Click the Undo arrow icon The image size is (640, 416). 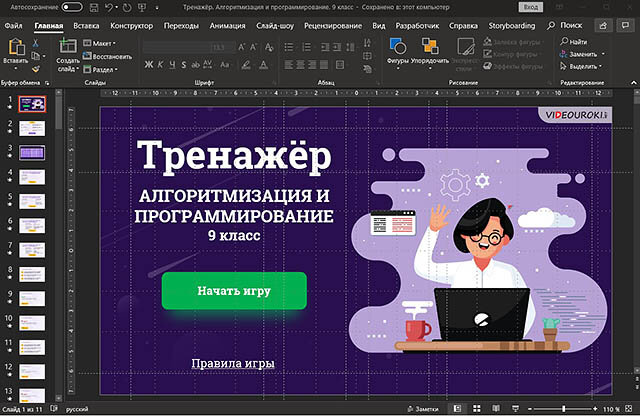108,7
